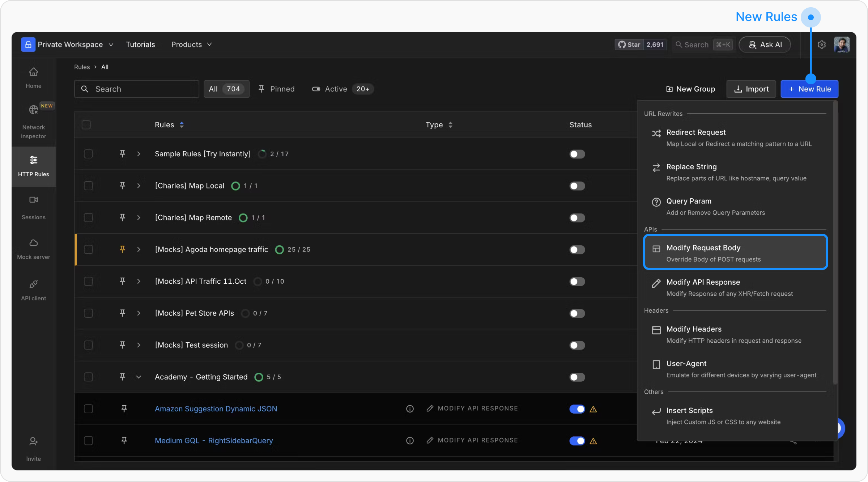This screenshot has height=482, width=868.
Task: Open Mock server cloud icon
Action: coord(33,243)
